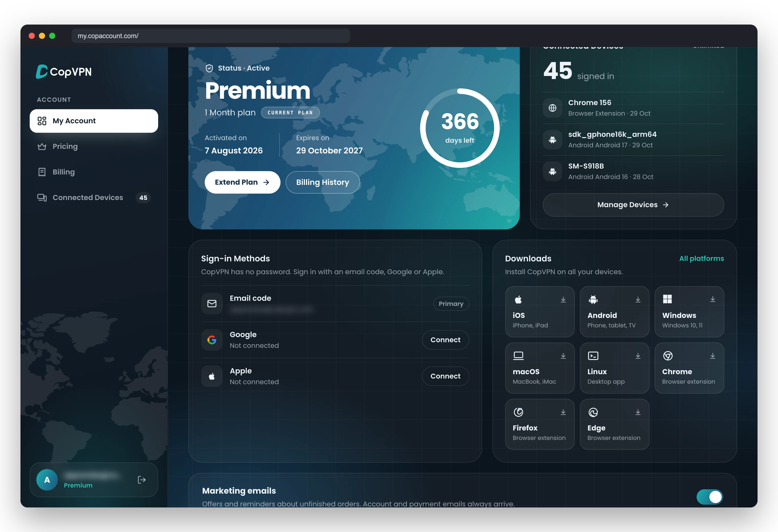Click the Manage Devices button

point(633,205)
